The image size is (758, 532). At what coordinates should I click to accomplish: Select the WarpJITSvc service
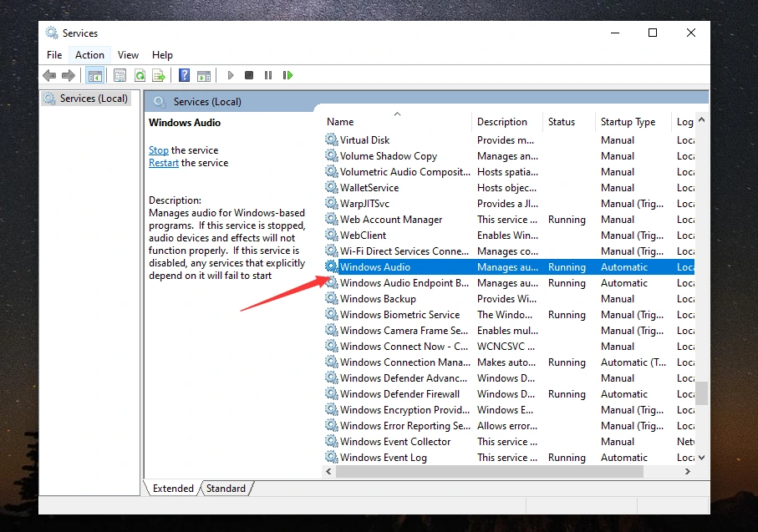click(x=509, y=204)
